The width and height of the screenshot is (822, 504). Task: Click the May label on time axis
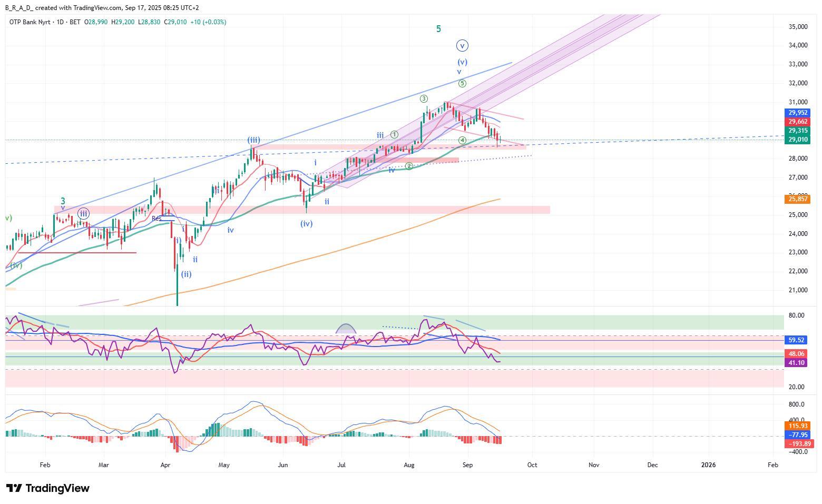pyautogui.click(x=224, y=465)
